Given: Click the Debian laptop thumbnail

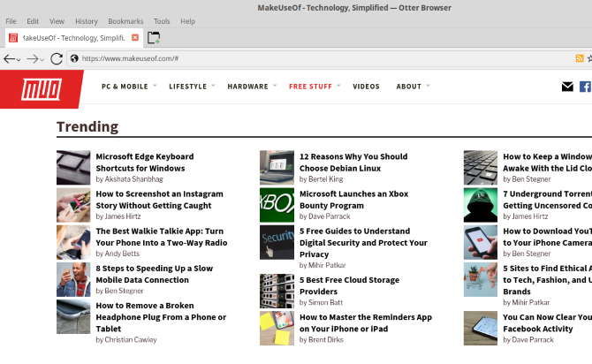Looking at the screenshot, I should 277,168.
